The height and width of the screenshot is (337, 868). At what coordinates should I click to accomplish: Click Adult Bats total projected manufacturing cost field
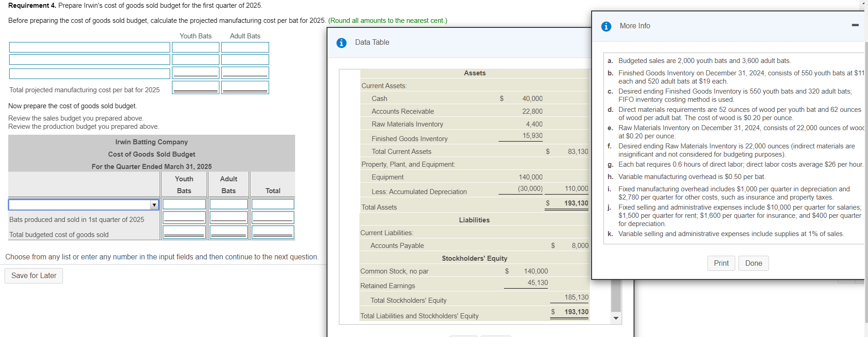pos(245,88)
